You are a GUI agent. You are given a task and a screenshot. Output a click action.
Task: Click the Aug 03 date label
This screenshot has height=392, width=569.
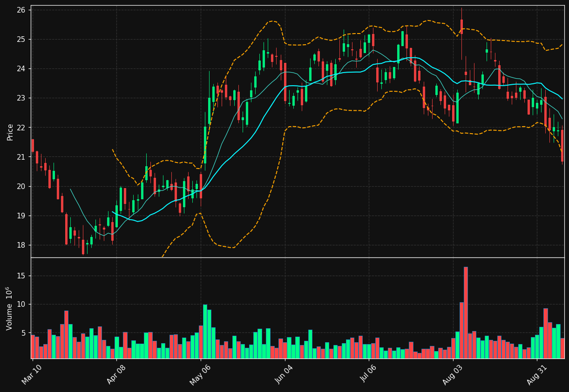pyautogui.click(x=453, y=374)
